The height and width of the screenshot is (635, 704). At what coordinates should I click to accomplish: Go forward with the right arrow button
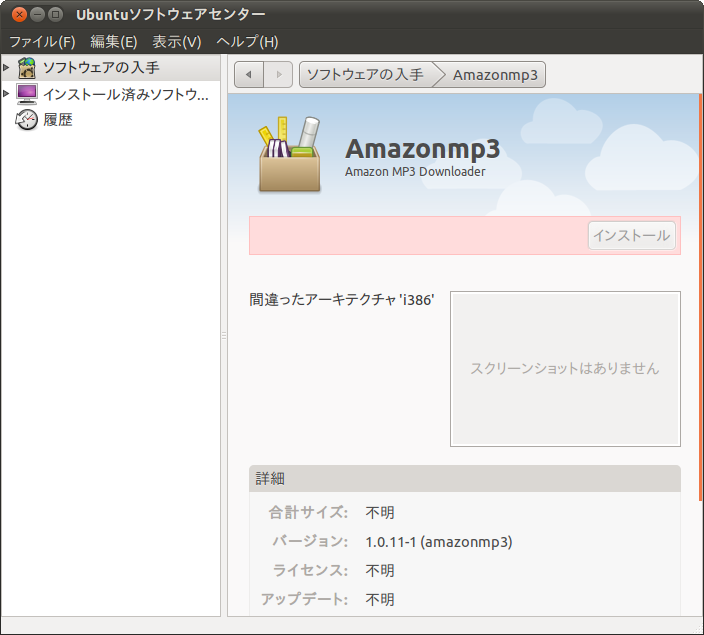tap(278, 75)
